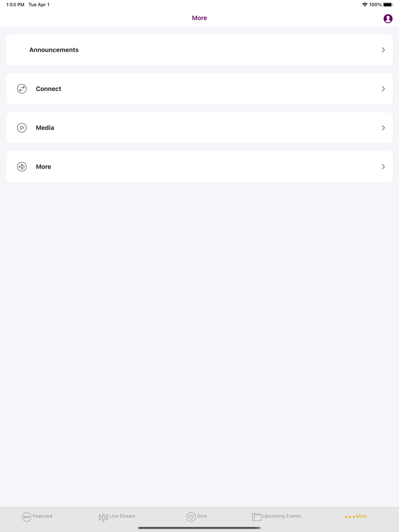Tap the three-dots More icon
This screenshot has height=532, width=399.
pyautogui.click(x=350, y=517)
